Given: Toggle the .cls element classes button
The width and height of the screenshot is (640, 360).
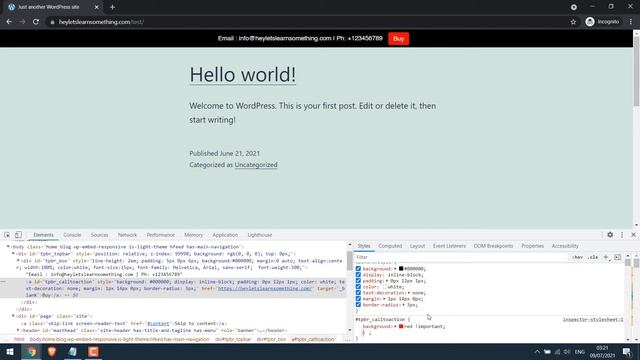Looking at the screenshot, I should (593, 257).
